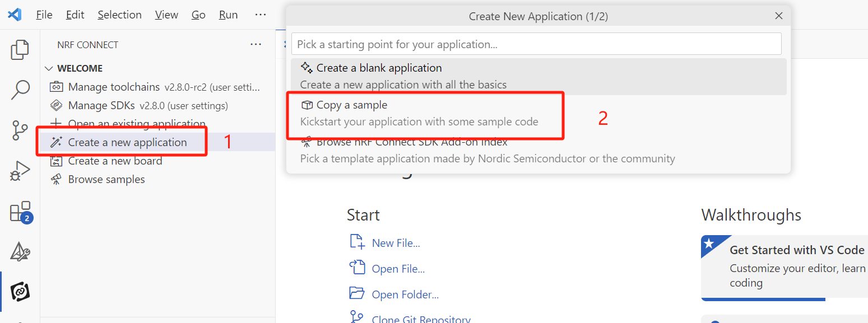Click the Open Folder link
Viewport: 868px width, 323px height.
[405, 294]
